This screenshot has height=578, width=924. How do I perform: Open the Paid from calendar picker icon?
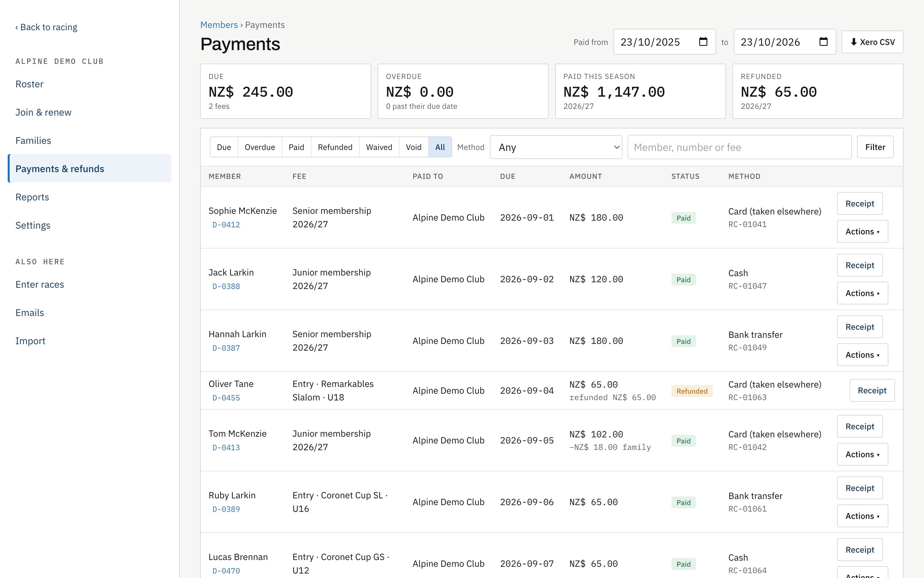click(x=703, y=42)
